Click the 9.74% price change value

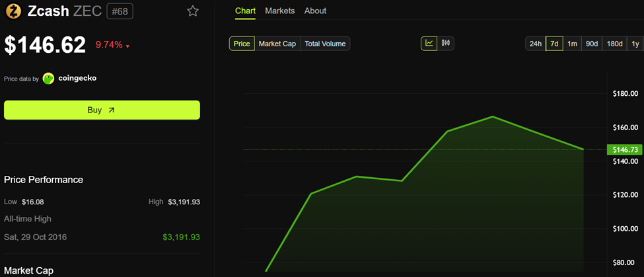coord(109,45)
